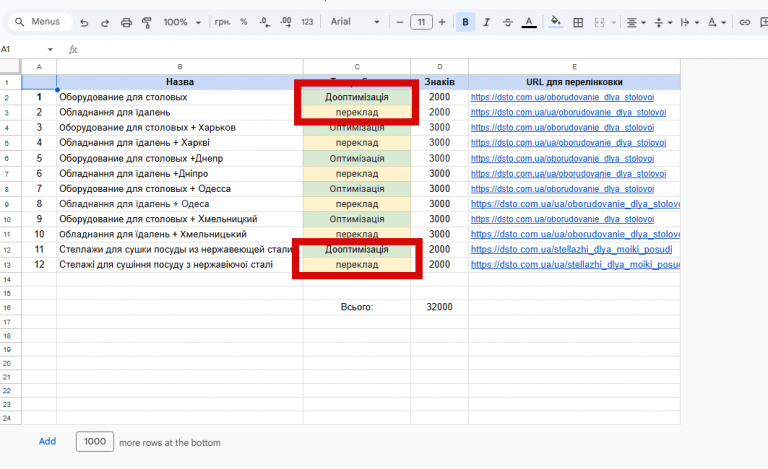Open stellazhi_dlya_moiki_posudi link in row 12
The image size is (768, 469).
[571, 249]
